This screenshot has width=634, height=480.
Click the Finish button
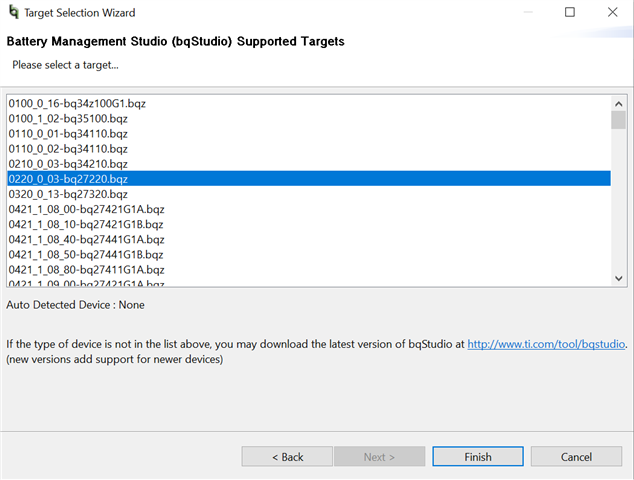coord(477,457)
